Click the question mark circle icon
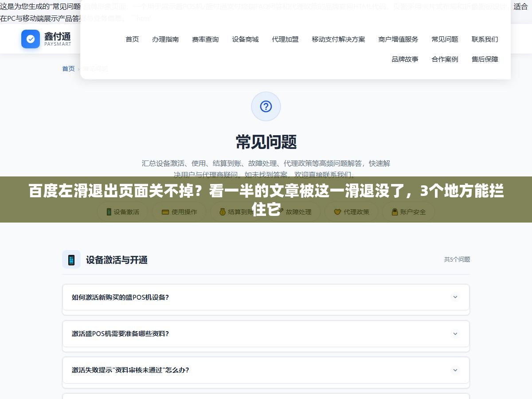The width and height of the screenshot is (532, 399). tap(266, 106)
